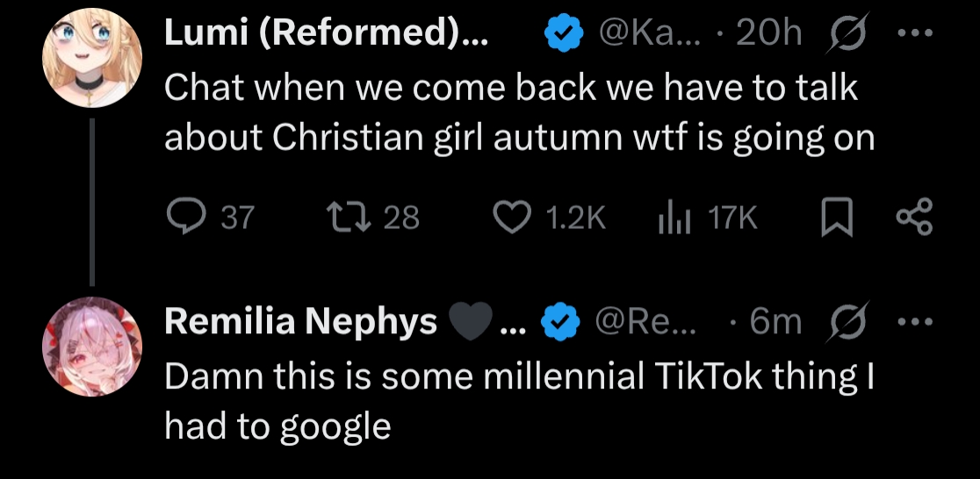Open Remilia Nephys profile avatar
The height and width of the screenshot is (479, 980).
[x=92, y=347]
